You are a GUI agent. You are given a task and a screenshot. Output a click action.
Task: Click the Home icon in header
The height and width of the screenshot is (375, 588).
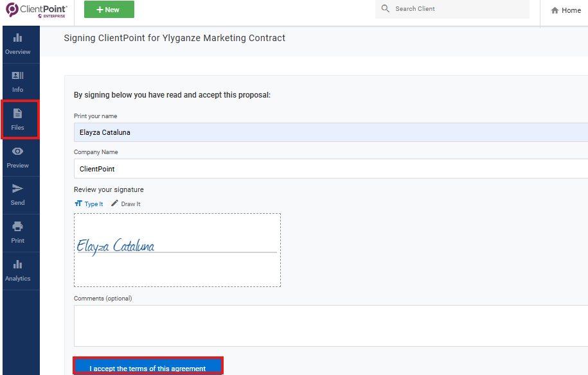[555, 10]
